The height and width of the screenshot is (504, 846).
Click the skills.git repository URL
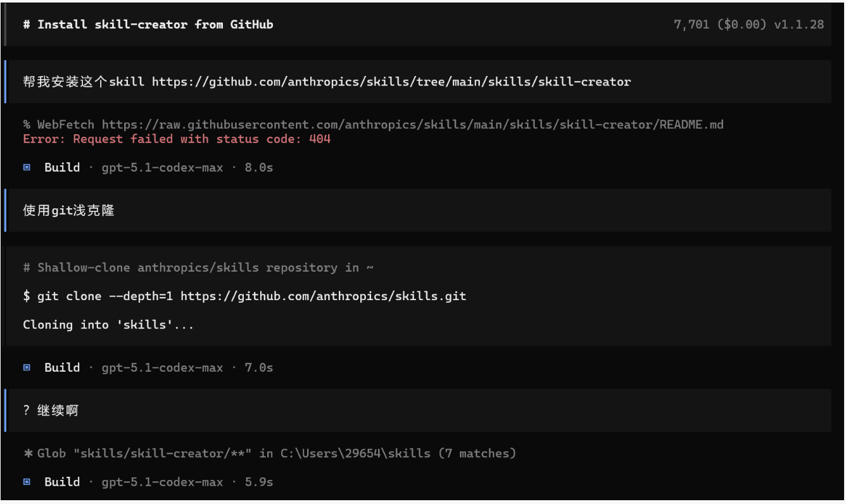323,296
